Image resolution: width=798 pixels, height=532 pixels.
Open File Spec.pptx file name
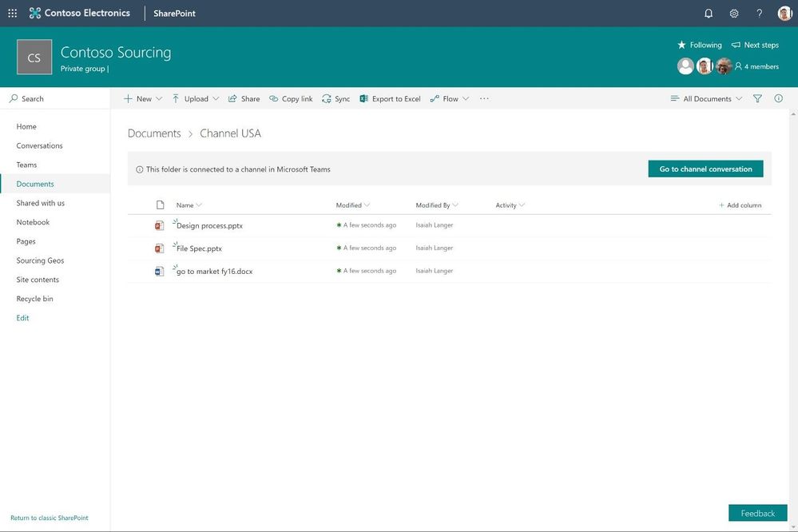coord(199,248)
